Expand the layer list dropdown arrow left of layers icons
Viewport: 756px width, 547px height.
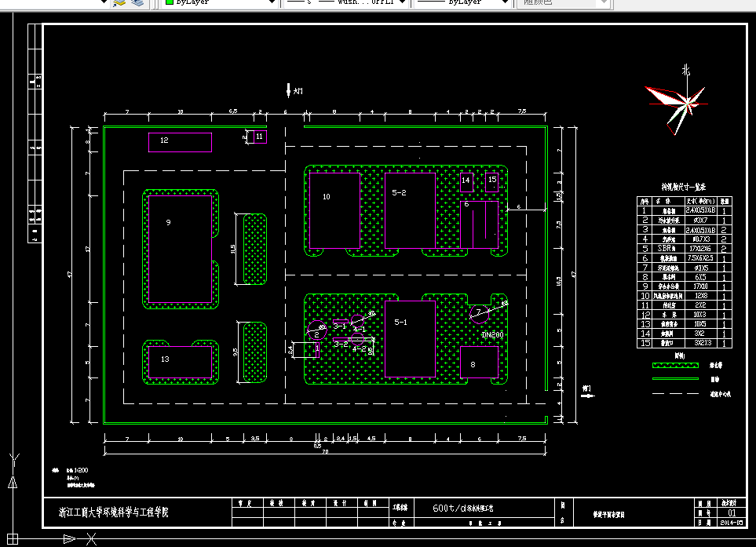pos(104,2)
